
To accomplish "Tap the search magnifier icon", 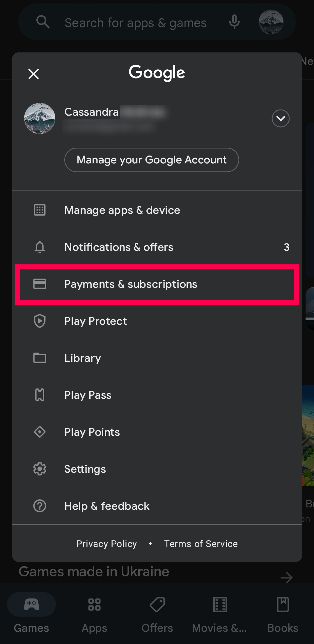I will tap(43, 22).
